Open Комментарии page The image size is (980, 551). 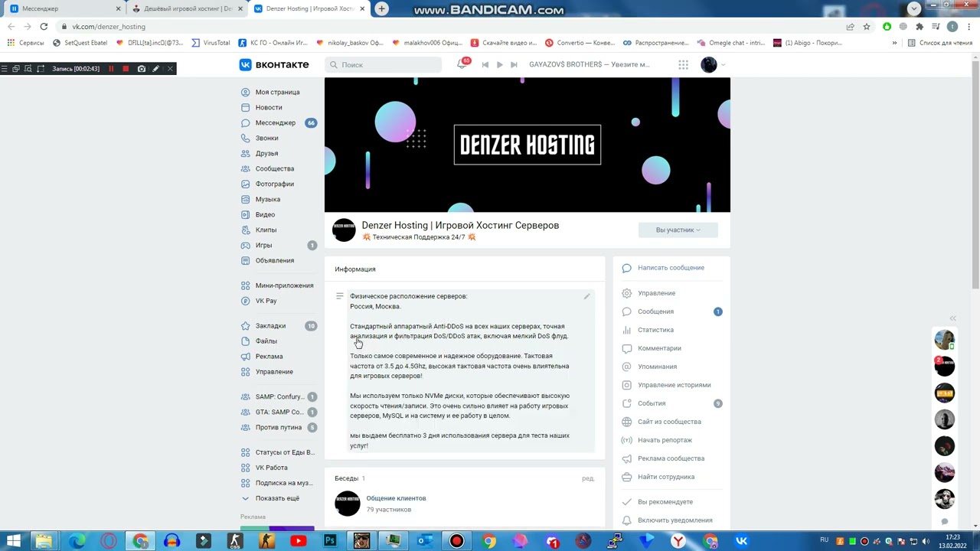point(659,348)
